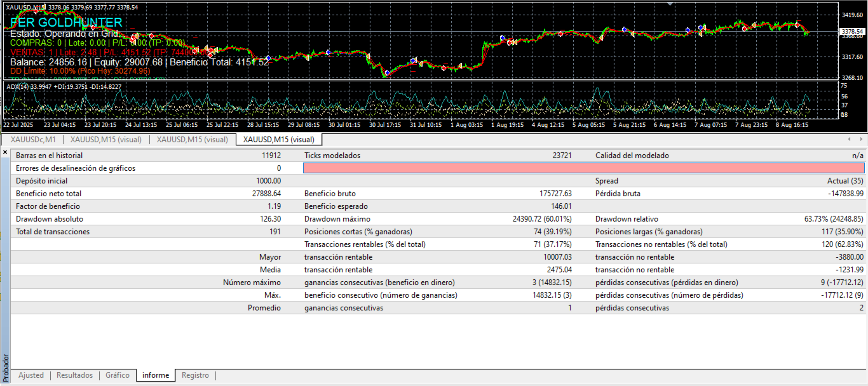Click average profitable trade value 2475.04
The height and width of the screenshot is (386, 868).
point(560,270)
